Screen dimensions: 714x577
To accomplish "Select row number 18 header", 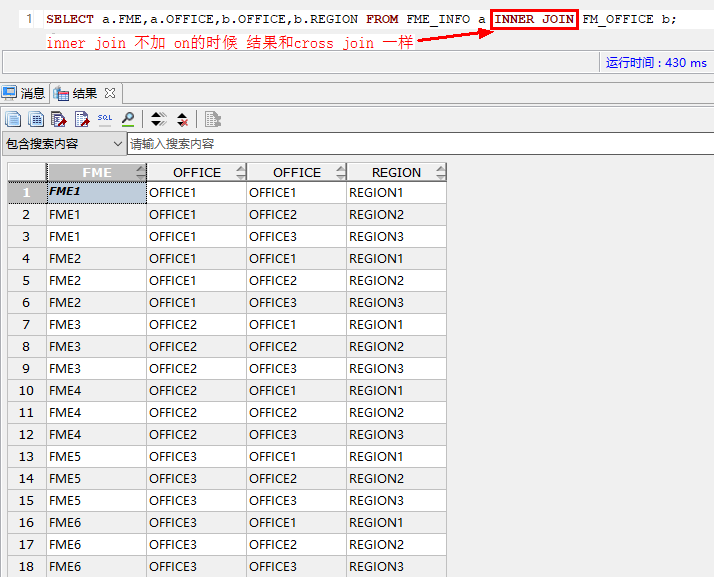I will 27,567.
